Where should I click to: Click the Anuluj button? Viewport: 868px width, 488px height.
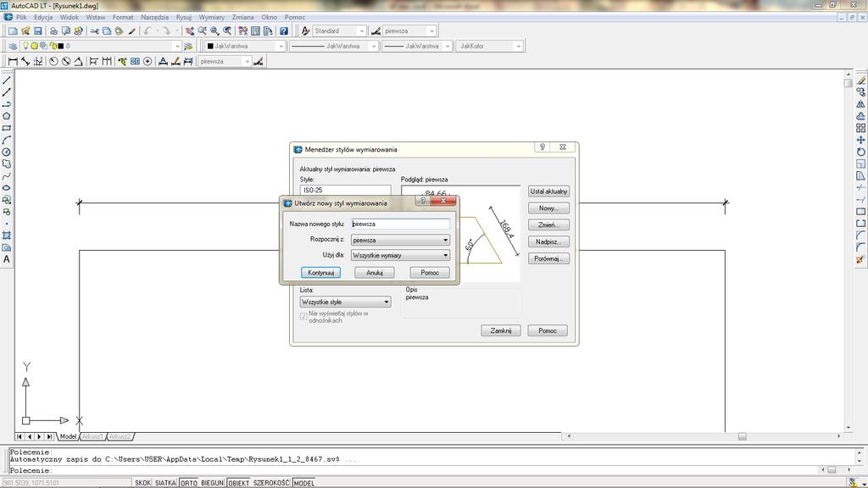tap(375, 273)
